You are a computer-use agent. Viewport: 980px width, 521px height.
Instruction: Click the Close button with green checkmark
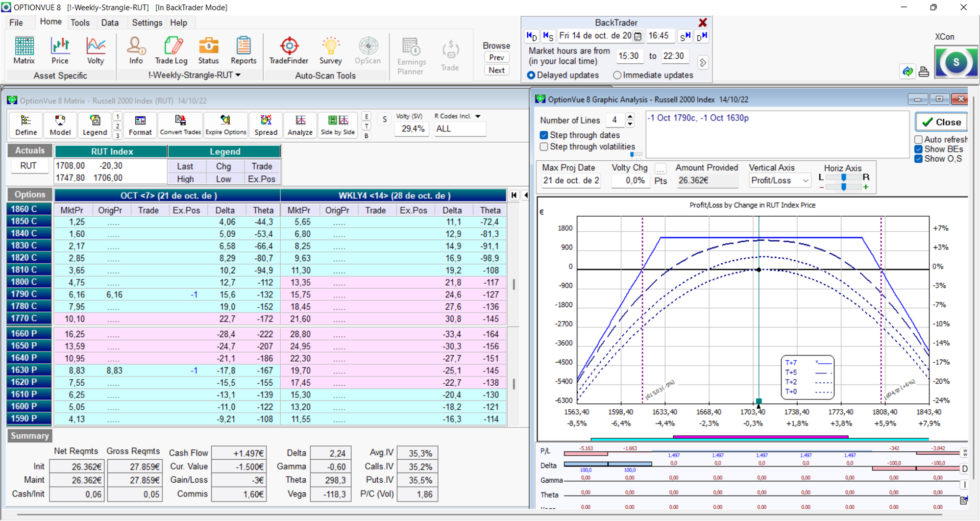[941, 122]
